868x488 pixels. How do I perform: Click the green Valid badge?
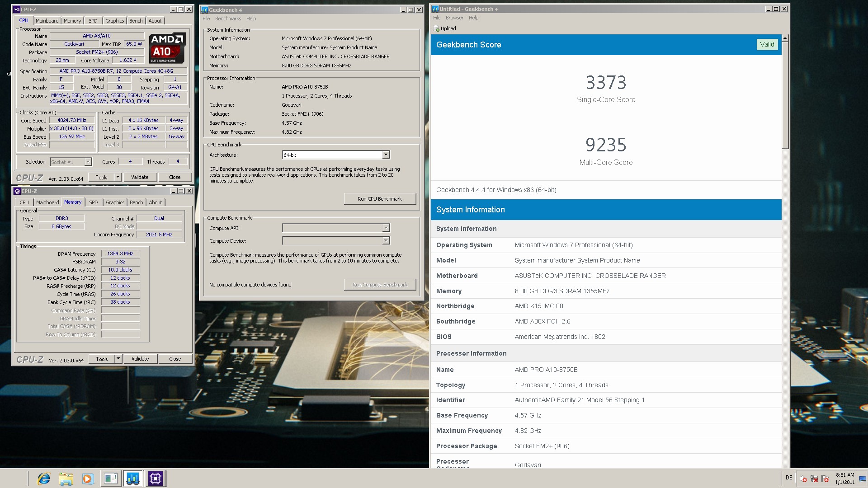(x=767, y=44)
